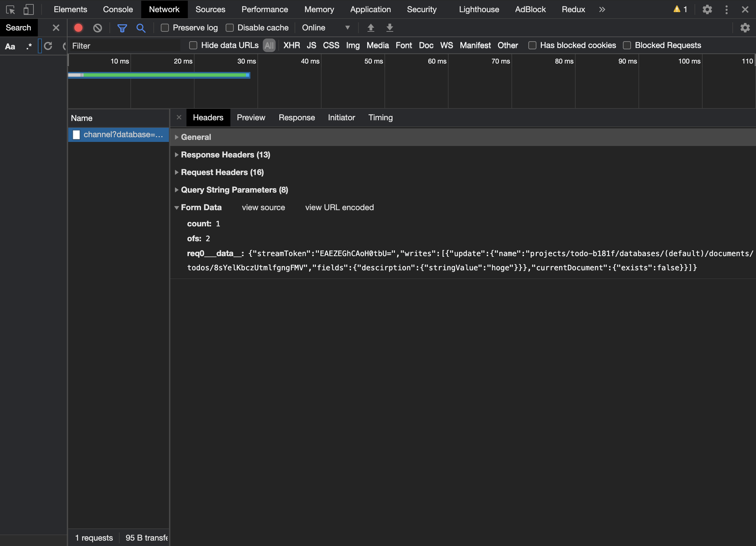Image resolution: width=756 pixels, height=546 pixels.
Task: Expand the Response Headers (13) section
Action: pos(225,155)
